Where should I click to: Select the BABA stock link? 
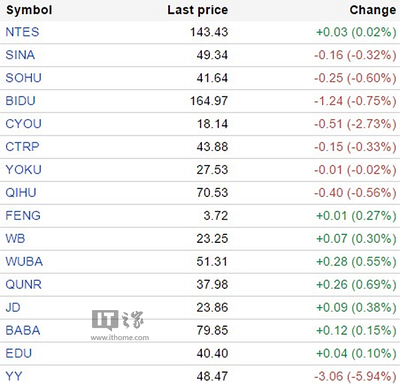coord(23,330)
